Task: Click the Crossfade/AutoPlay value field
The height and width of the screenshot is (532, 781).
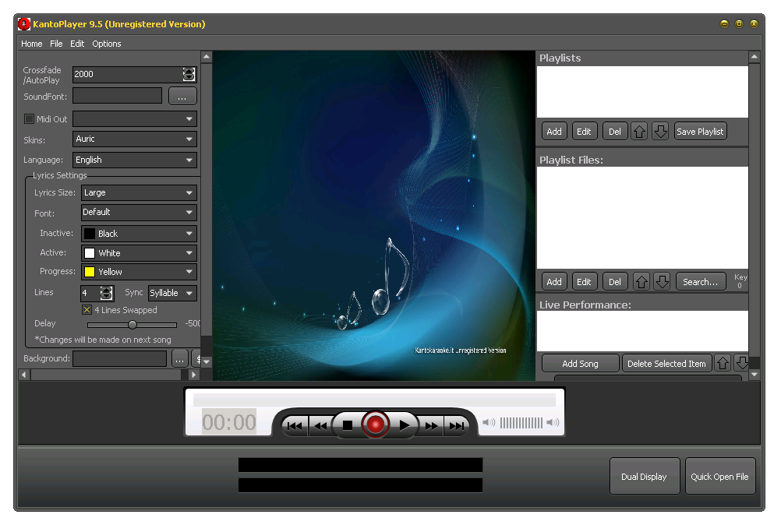Action: pos(128,74)
